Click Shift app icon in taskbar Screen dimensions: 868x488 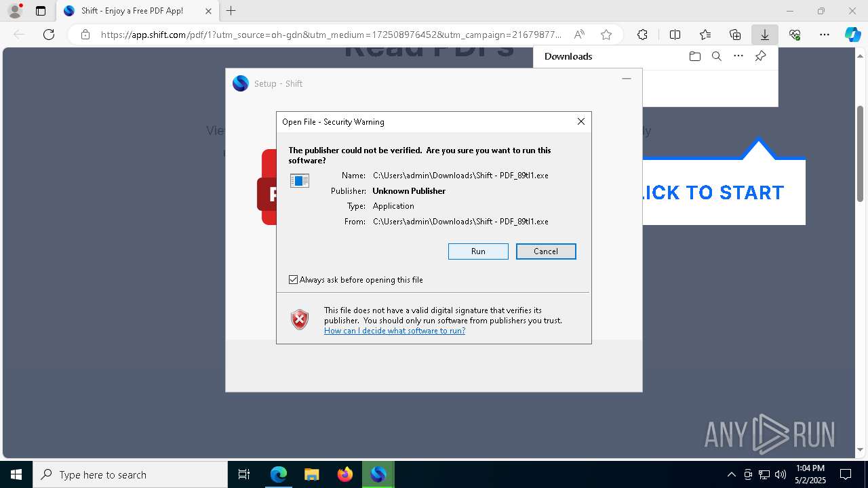tap(378, 474)
